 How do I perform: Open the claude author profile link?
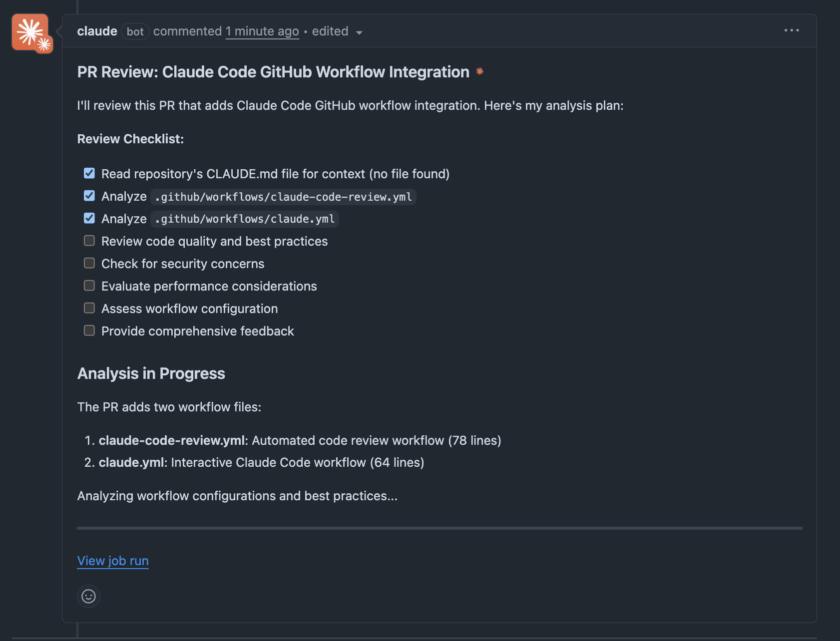coord(97,31)
